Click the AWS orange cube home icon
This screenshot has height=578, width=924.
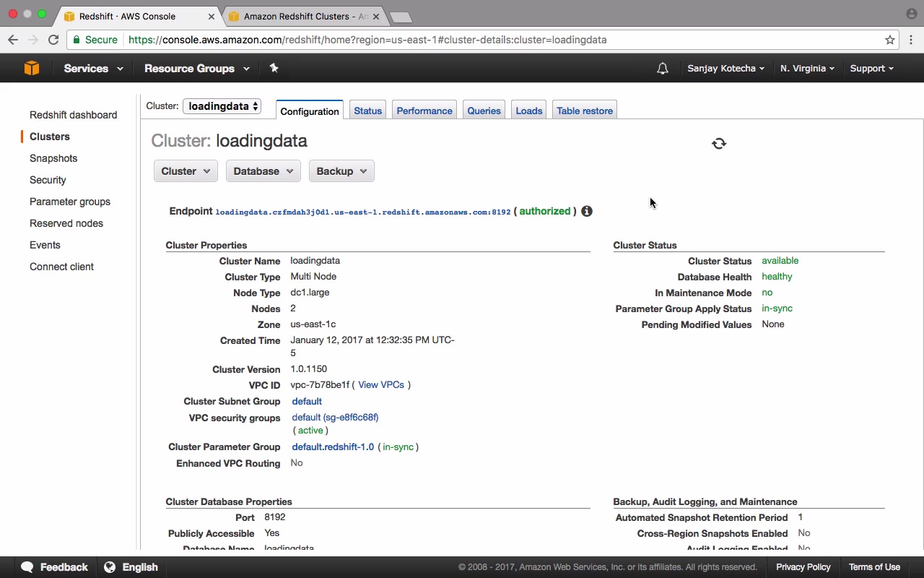(x=31, y=68)
